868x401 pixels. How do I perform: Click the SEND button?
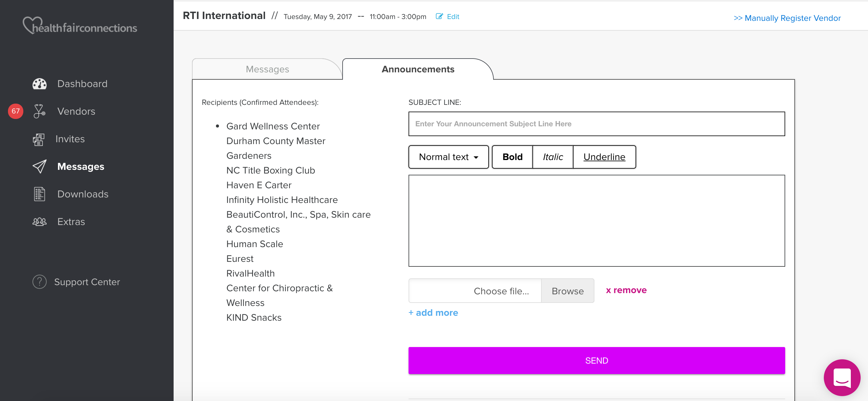point(597,360)
